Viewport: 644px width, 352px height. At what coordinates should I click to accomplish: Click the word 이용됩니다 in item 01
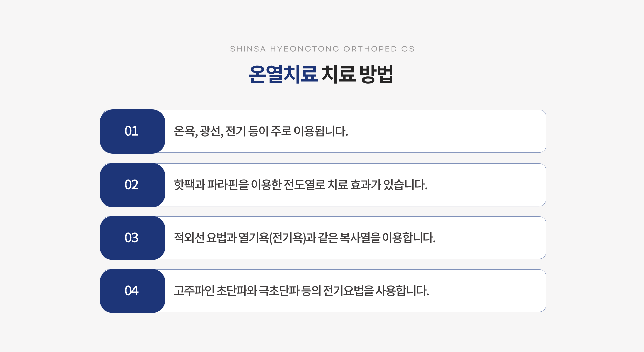[x=321, y=131]
